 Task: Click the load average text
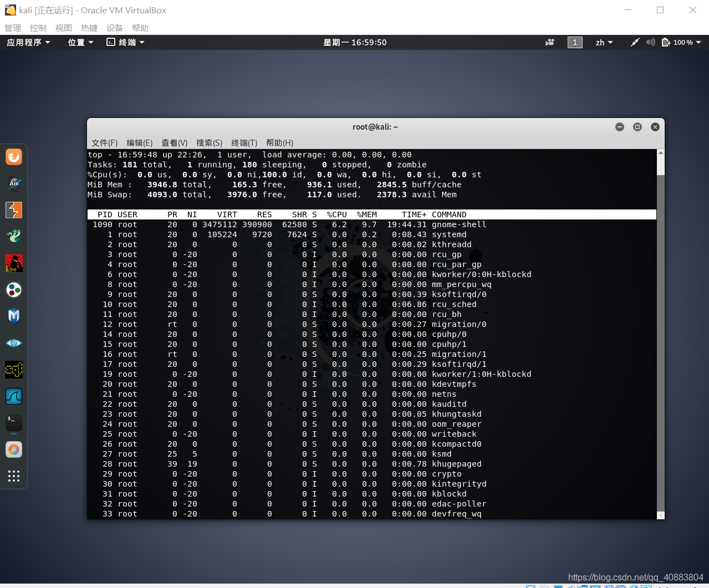tap(337, 155)
